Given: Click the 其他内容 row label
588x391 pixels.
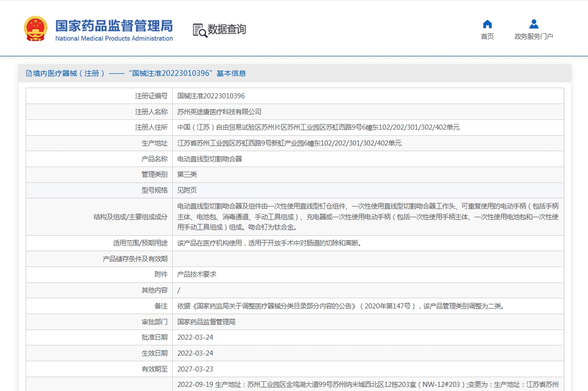Looking at the screenshot, I should 154,290.
